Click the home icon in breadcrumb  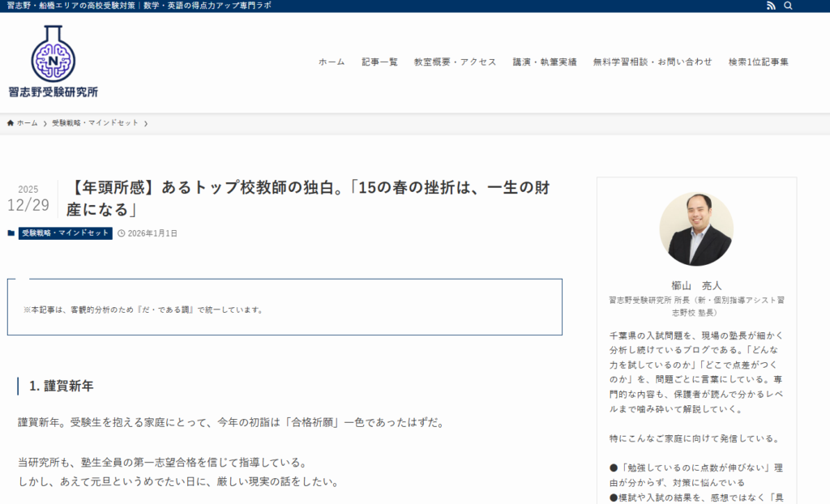11,123
